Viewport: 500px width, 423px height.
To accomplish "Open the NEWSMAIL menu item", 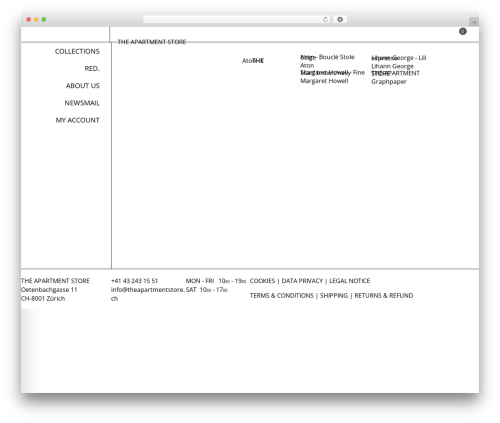I will tap(82, 103).
